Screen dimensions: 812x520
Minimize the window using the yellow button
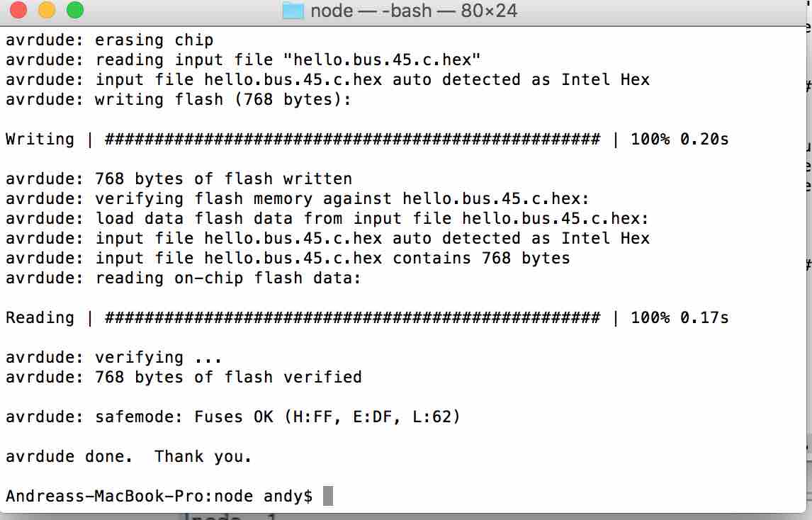pos(47,10)
